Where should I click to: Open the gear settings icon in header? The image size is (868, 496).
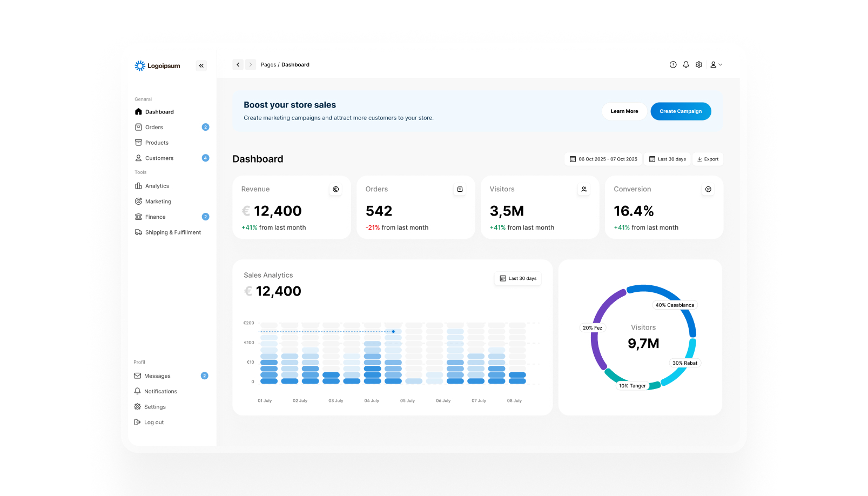(x=699, y=65)
